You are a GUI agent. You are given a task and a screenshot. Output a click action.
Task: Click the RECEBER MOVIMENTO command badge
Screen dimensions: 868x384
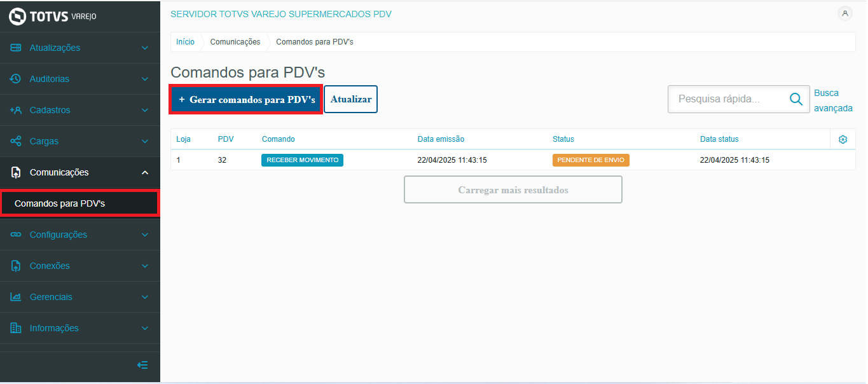point(302,160)
